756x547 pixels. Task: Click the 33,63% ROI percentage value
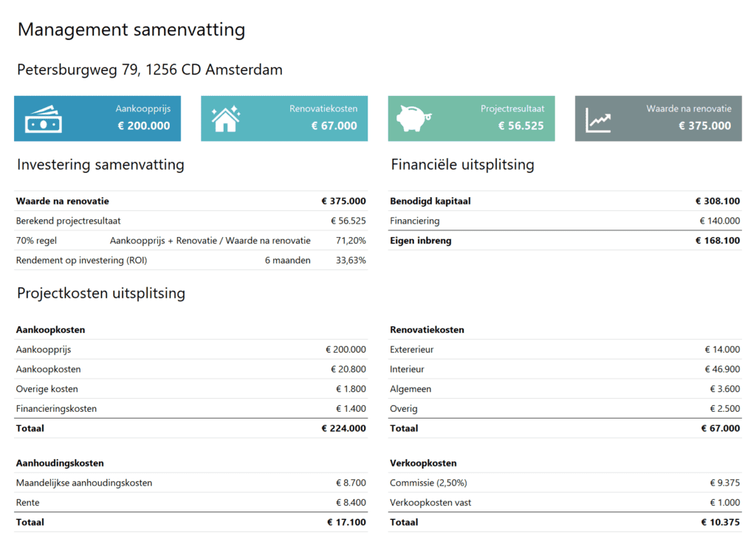(351, 261)
